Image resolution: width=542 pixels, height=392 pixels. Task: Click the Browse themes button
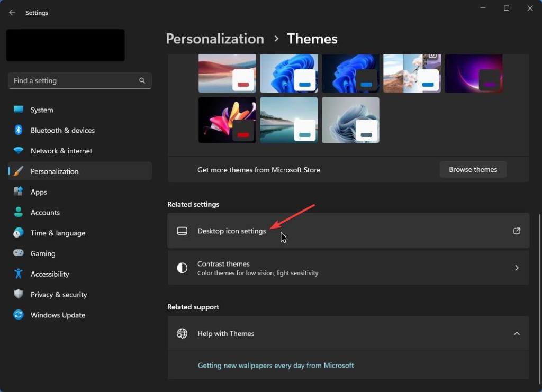click(x=473, y=169)
